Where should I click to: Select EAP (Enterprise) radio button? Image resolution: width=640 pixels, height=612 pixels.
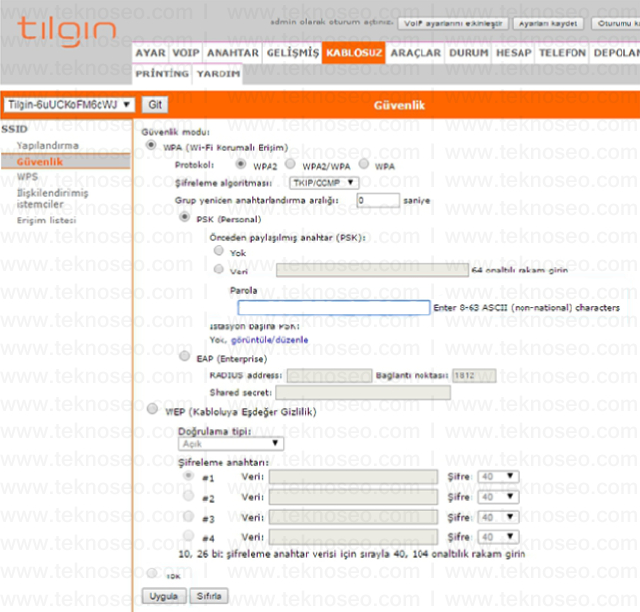click(184, 356)
